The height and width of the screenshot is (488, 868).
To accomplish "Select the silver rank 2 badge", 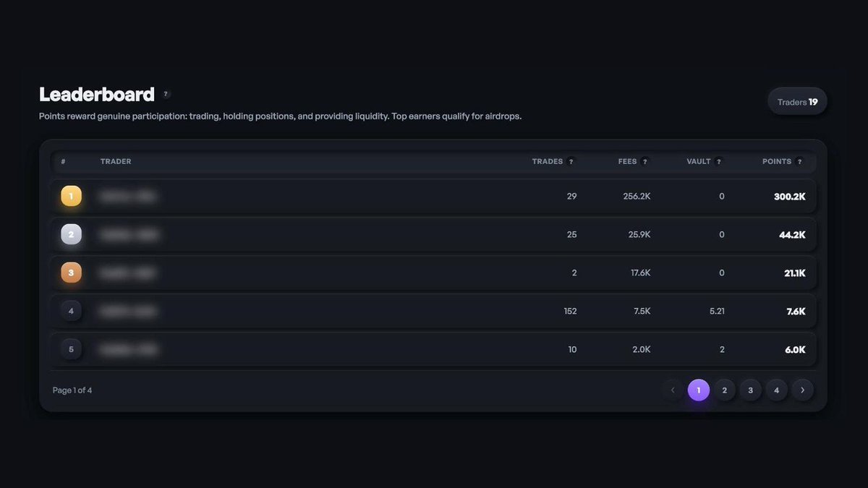I will 71,234.
